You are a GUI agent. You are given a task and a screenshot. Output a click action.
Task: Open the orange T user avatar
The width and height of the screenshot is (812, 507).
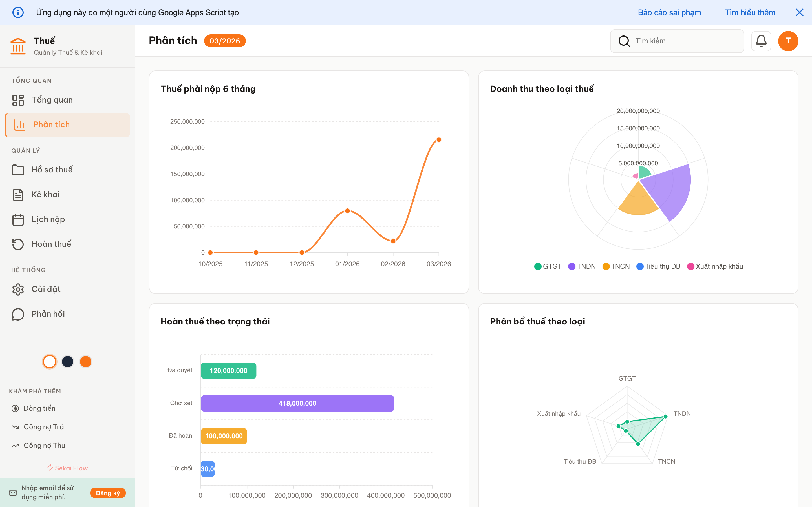[x=788, y=41]
